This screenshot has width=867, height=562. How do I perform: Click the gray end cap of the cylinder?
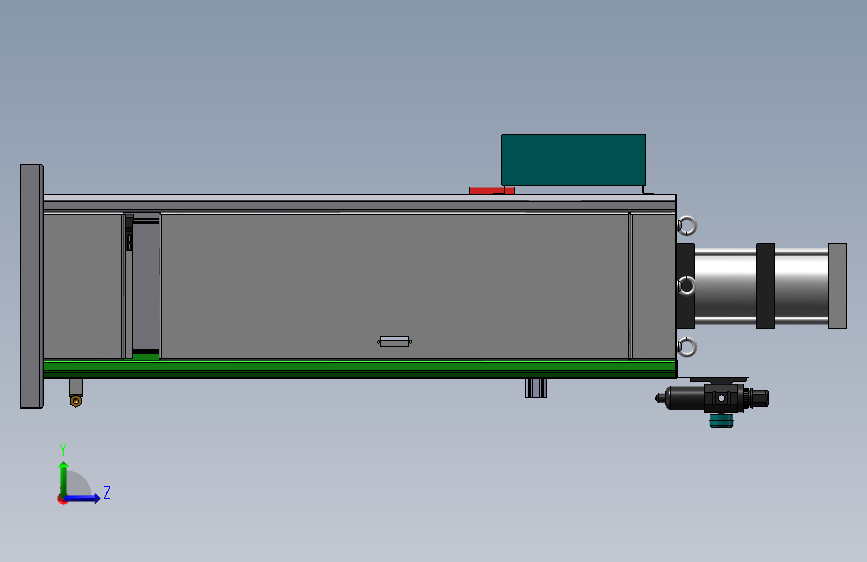pos(837,286)
